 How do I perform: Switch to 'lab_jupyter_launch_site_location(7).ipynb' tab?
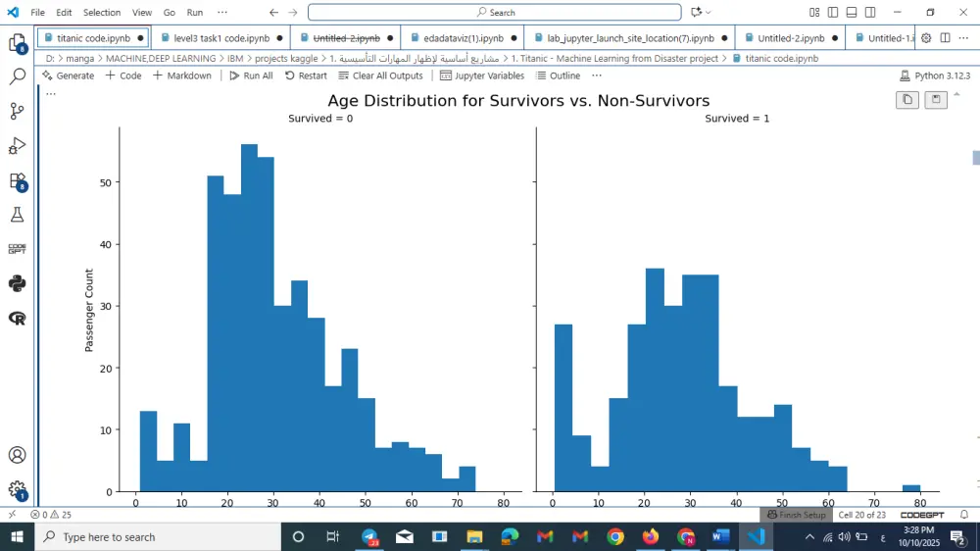tap(630, 38)
